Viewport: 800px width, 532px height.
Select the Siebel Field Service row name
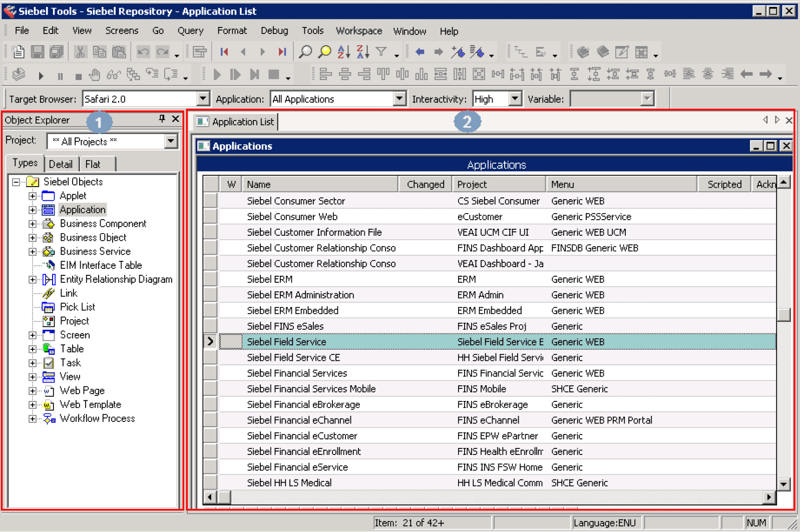[x=286, y=342]
